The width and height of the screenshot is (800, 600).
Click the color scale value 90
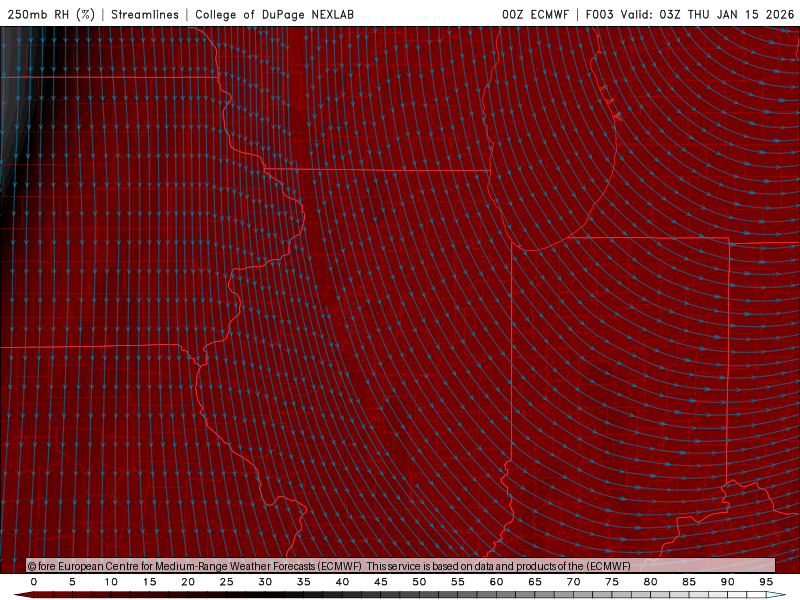click(x=728, y=582)
